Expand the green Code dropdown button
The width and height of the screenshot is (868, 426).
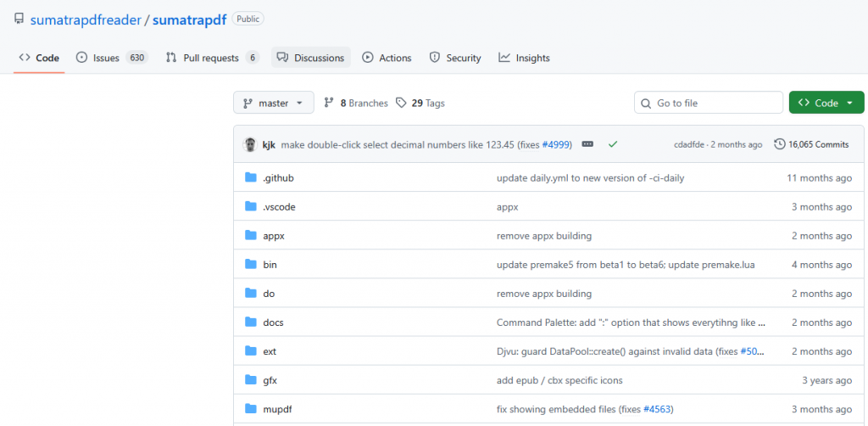point(826,103)
